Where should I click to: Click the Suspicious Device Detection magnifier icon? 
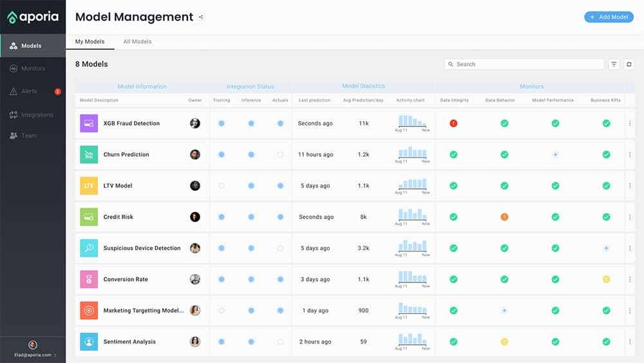pyautogui.click(x=89, y=248)
